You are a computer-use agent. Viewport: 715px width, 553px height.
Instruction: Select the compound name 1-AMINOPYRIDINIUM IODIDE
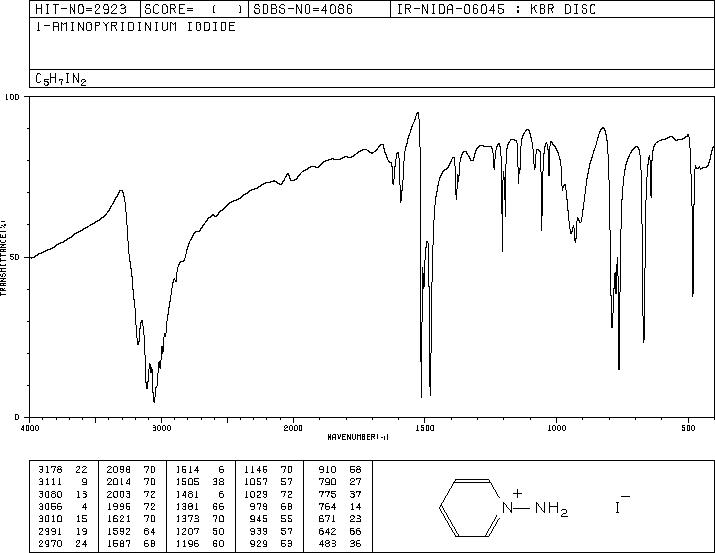click(x=135, y=26)
